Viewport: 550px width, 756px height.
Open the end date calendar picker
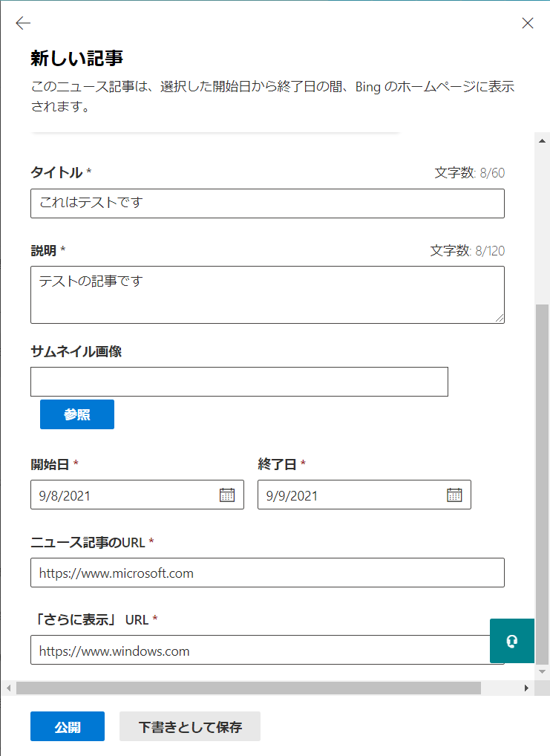[454, 495]
